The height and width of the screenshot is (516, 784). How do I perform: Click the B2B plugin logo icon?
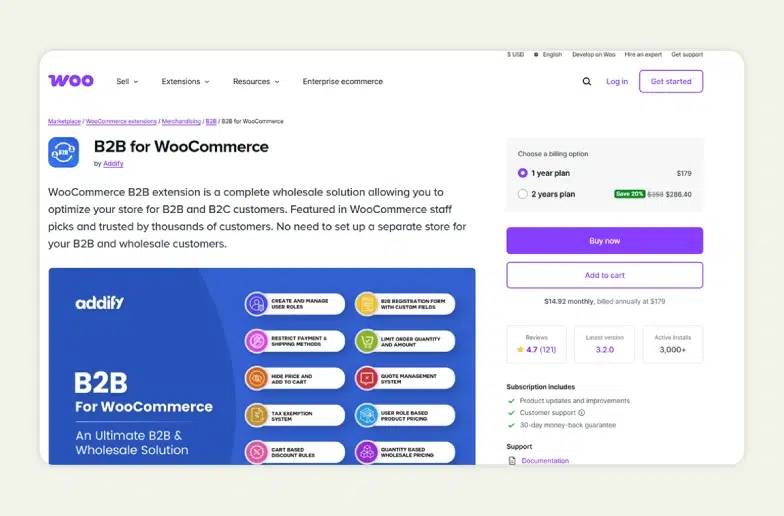coord(64,152)
